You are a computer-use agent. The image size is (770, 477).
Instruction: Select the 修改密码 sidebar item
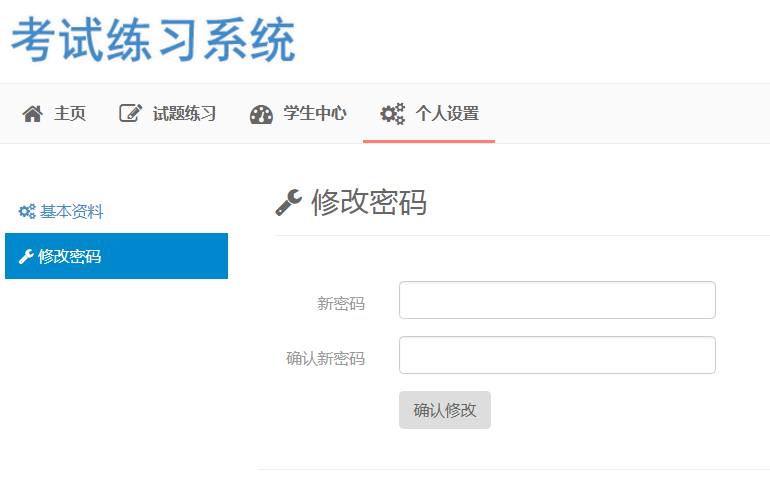coord(116,256)
